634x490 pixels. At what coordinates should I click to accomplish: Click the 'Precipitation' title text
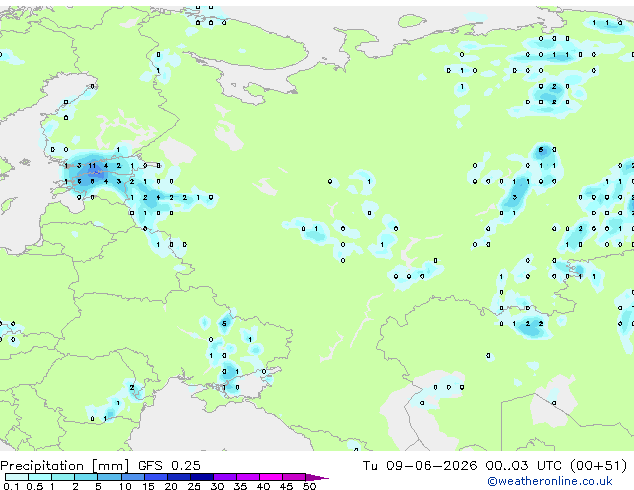click(x=42, y=466)
